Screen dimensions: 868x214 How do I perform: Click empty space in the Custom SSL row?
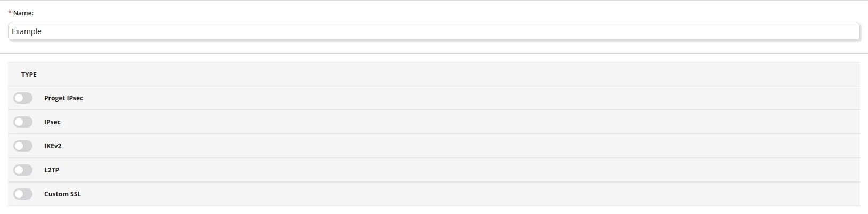click(469, 194)
